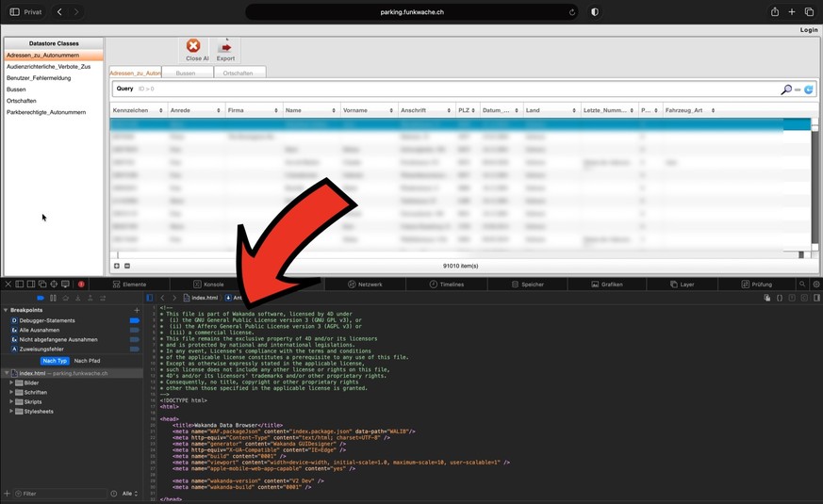This screenshot has height=504, width=823.
Task: Sort by the Fahrzeug_Art column arrows
Action: click(713, 110)
